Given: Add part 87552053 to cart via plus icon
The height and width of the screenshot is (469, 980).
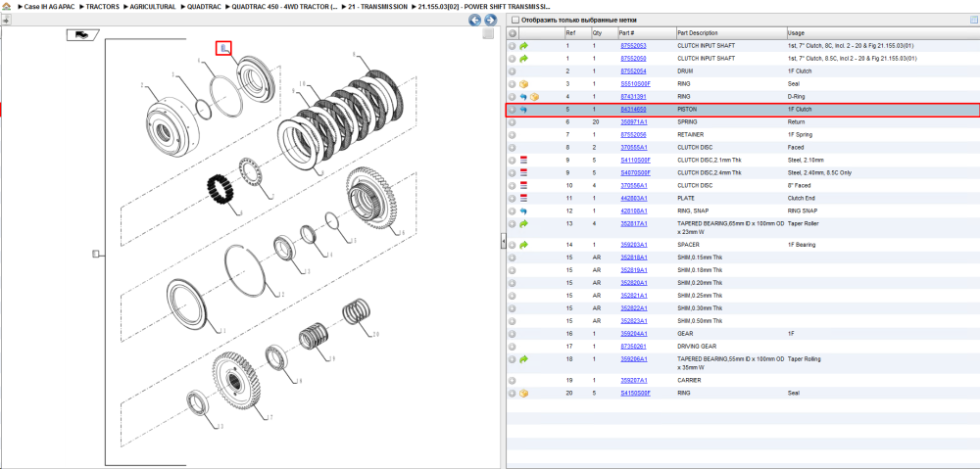Looking at the screenshot, I should tap(512, 46).
